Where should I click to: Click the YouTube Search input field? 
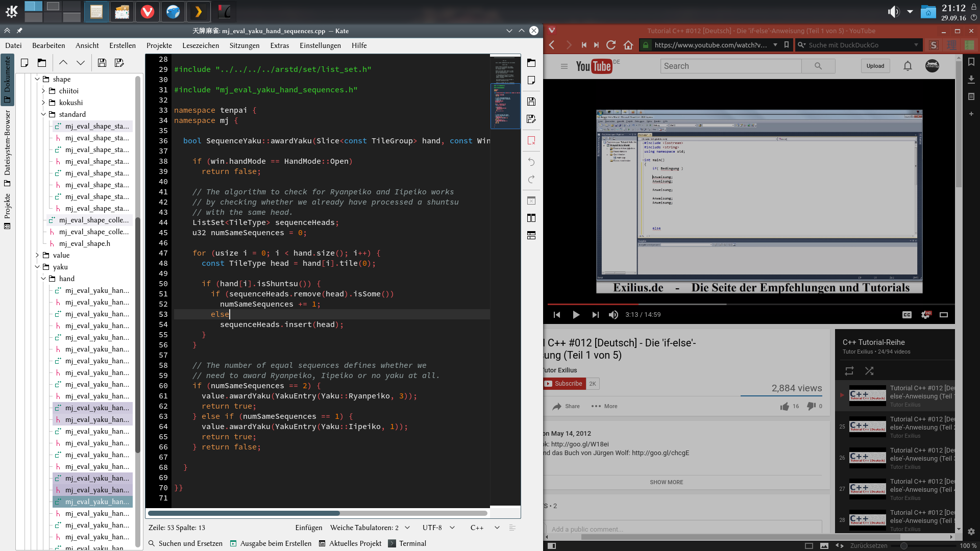730,66
